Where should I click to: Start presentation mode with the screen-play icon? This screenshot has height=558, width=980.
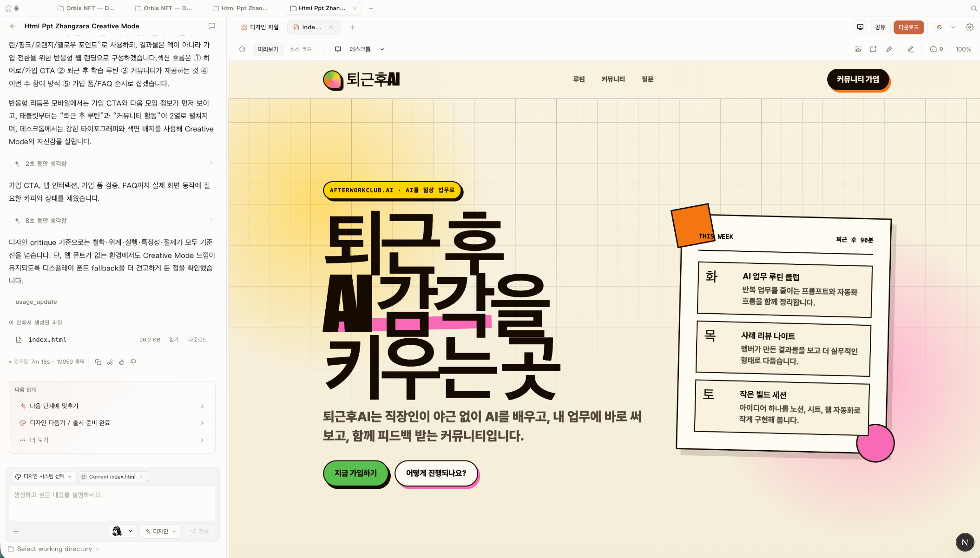(x=860, y=27)
